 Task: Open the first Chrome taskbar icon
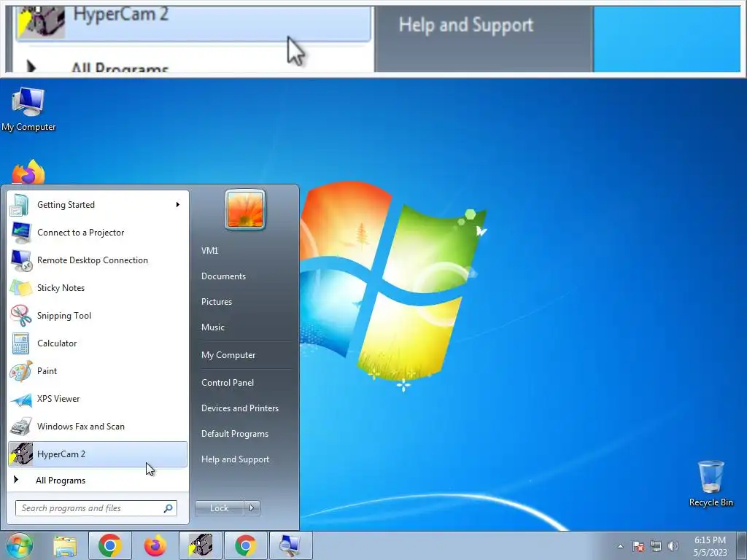point(110,545)
